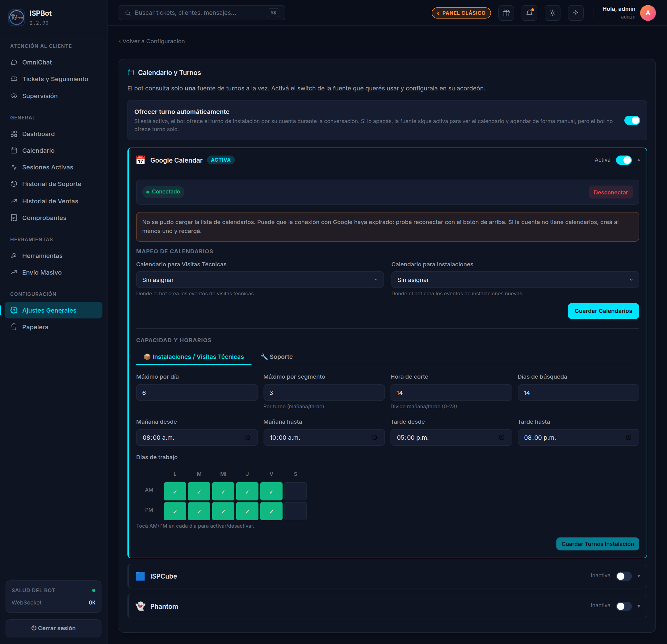667x644 pixels.
Task: Open Envío Masivo icon
Action: (14, 272)
